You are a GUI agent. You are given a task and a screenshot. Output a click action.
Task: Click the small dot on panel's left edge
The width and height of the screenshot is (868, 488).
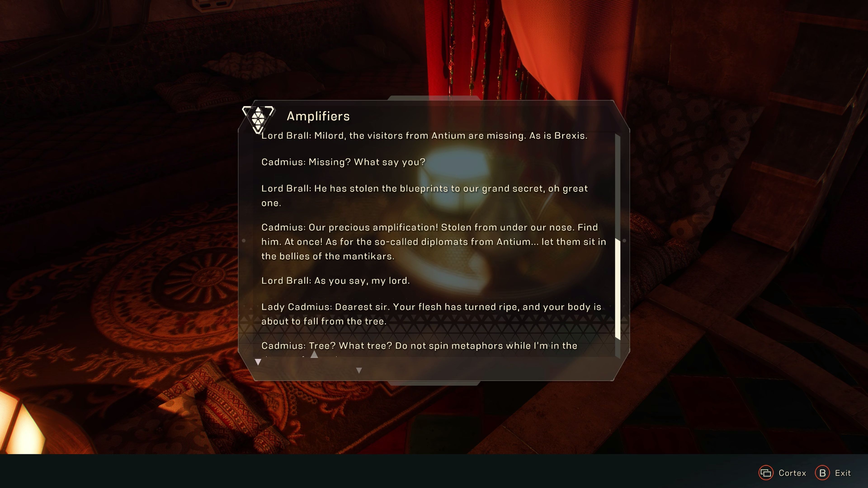point(244,240)
